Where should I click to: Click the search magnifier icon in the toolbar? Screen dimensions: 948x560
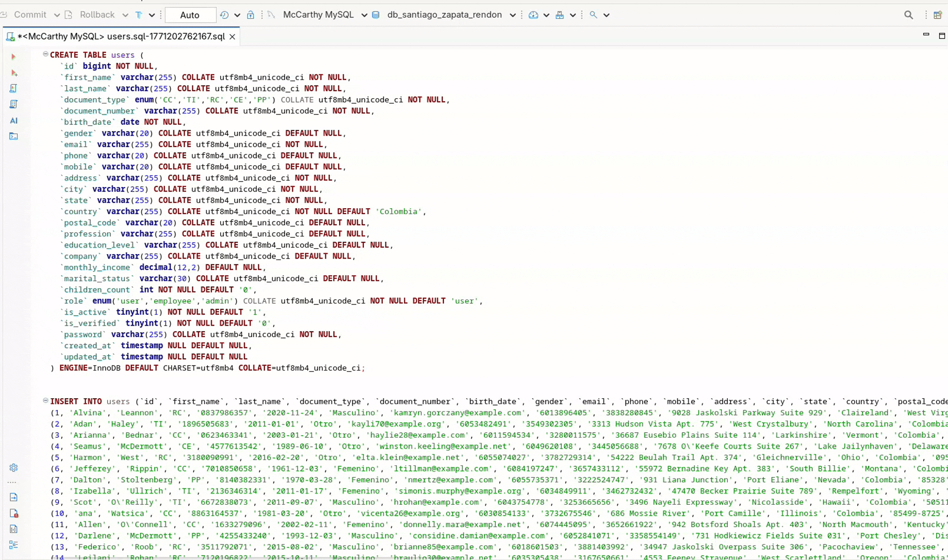coord(592,15)
